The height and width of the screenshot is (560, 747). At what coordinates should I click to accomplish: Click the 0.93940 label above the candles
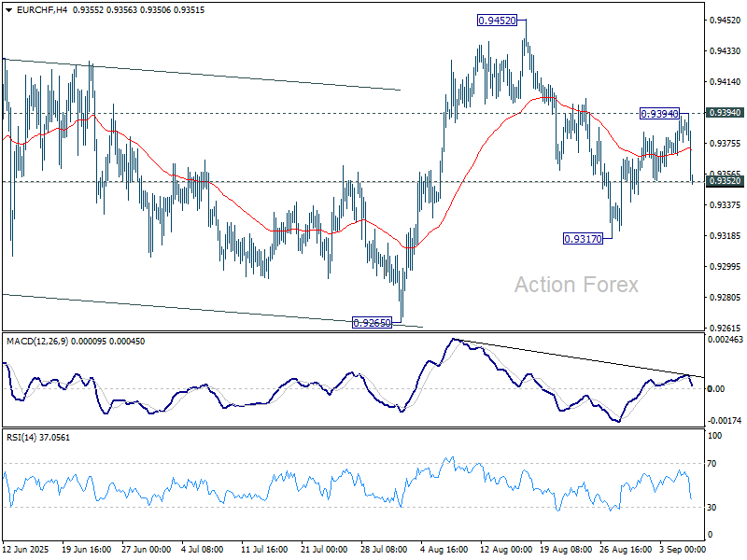click(x=658, y=114)
